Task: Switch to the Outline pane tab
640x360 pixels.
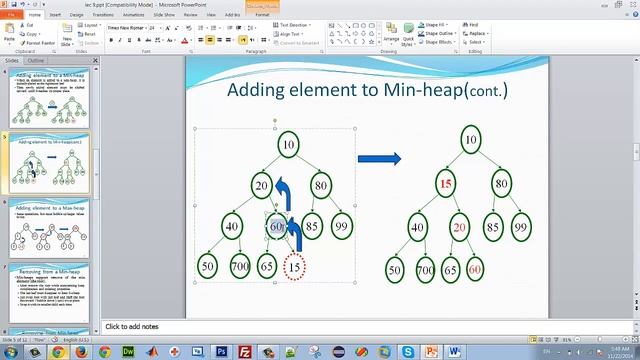Action: (x=36, y=60)
